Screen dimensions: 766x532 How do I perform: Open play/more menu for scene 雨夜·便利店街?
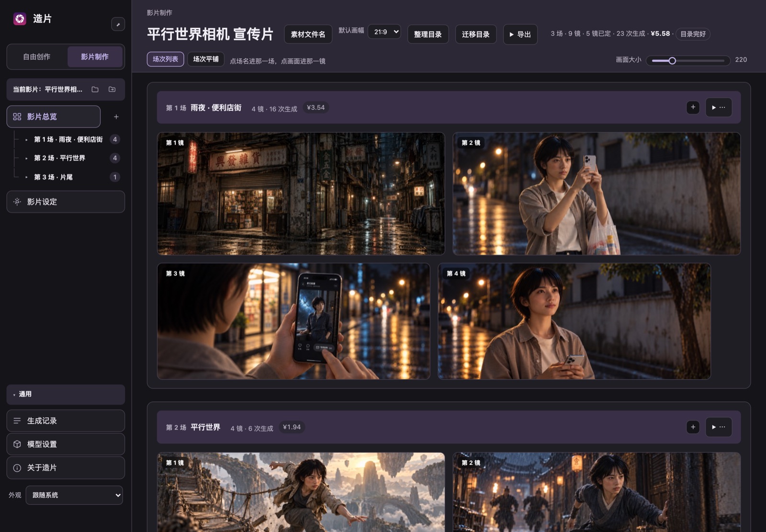tap(719, 107)
